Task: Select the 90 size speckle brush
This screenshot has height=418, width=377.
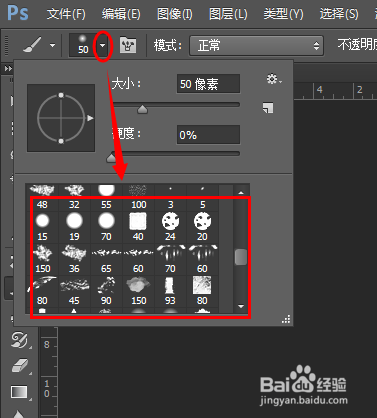Action: 106,291
